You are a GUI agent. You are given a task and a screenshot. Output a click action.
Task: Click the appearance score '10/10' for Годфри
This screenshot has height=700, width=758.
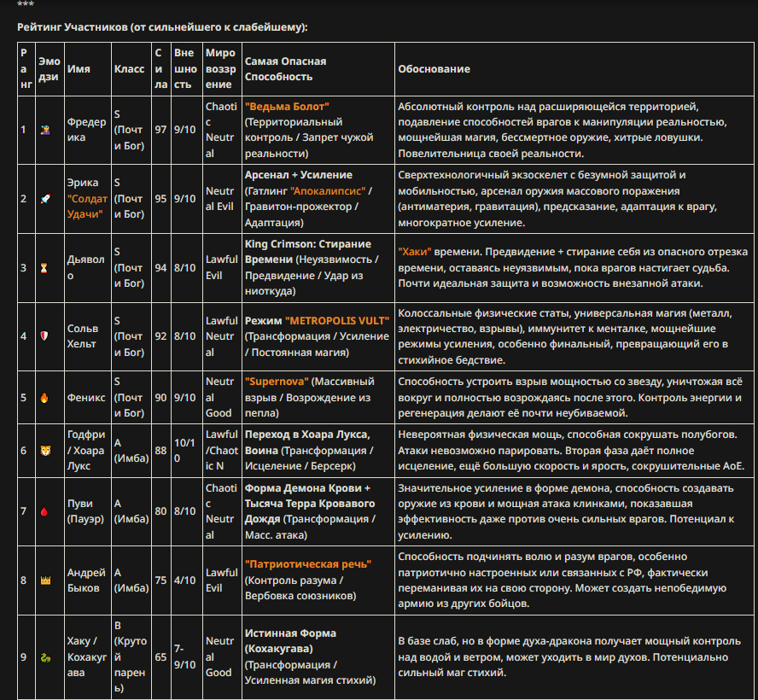pyautogui.click(x=184, y=450)
